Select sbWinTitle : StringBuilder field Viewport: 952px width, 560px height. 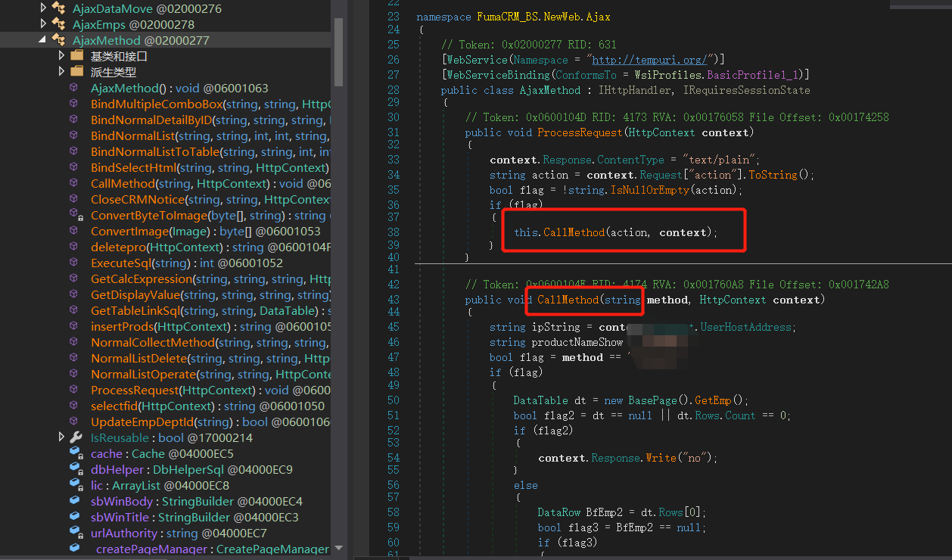(194, 517)
